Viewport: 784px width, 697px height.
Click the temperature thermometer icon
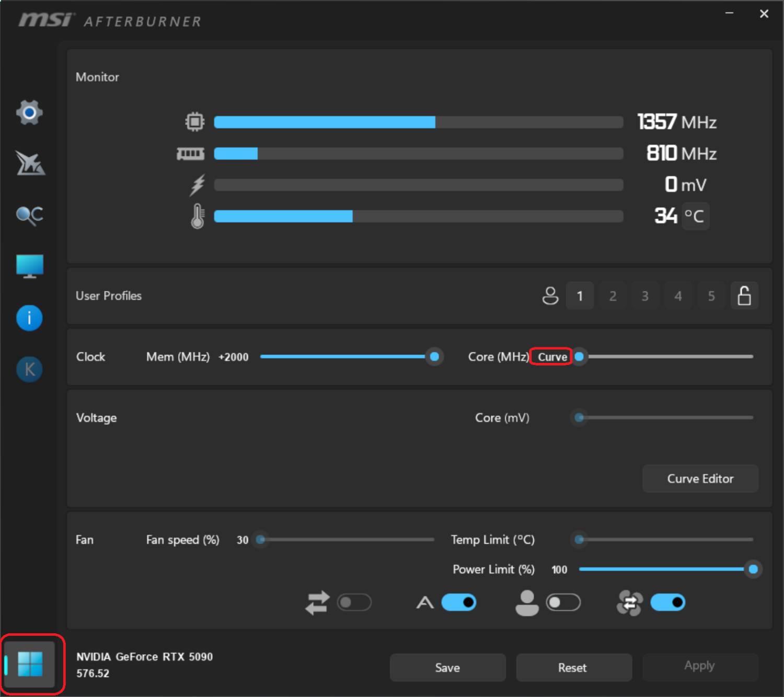(x=197, y=216)
